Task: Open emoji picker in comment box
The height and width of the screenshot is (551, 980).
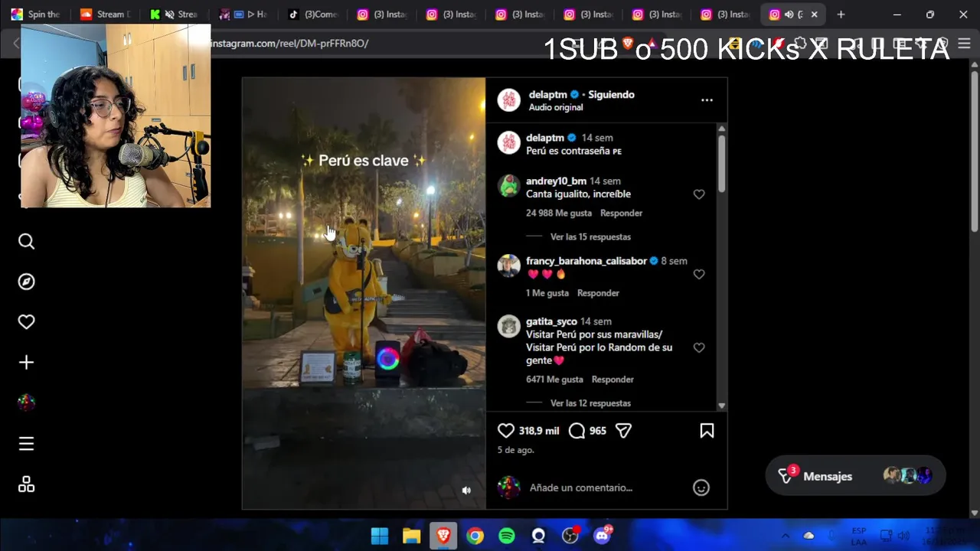Action: point(701,487)
